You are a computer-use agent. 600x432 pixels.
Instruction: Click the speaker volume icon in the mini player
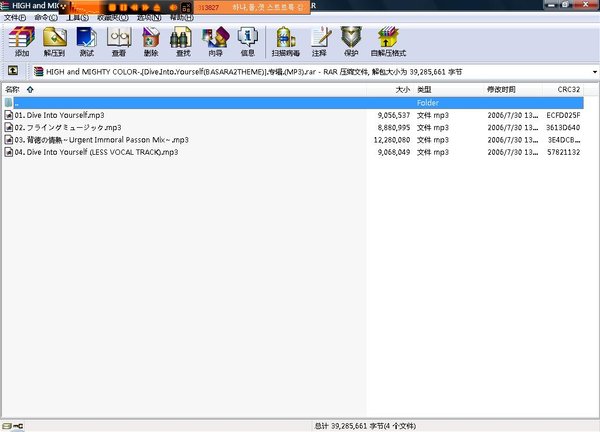coord(173,7)
